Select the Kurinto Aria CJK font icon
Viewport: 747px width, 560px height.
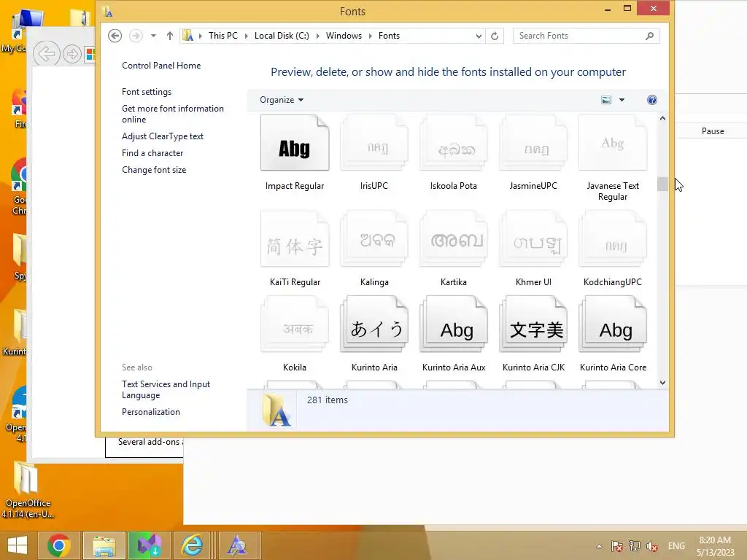point(533,324)
